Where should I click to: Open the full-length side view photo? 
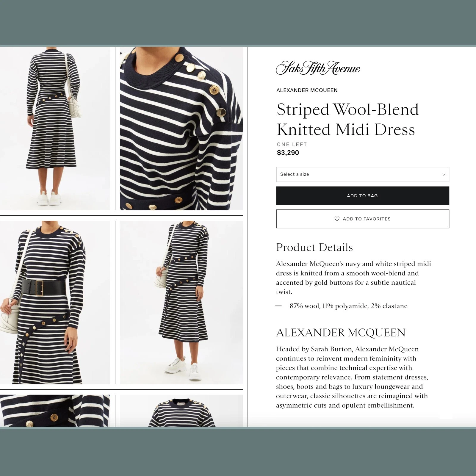coord(181,302)
